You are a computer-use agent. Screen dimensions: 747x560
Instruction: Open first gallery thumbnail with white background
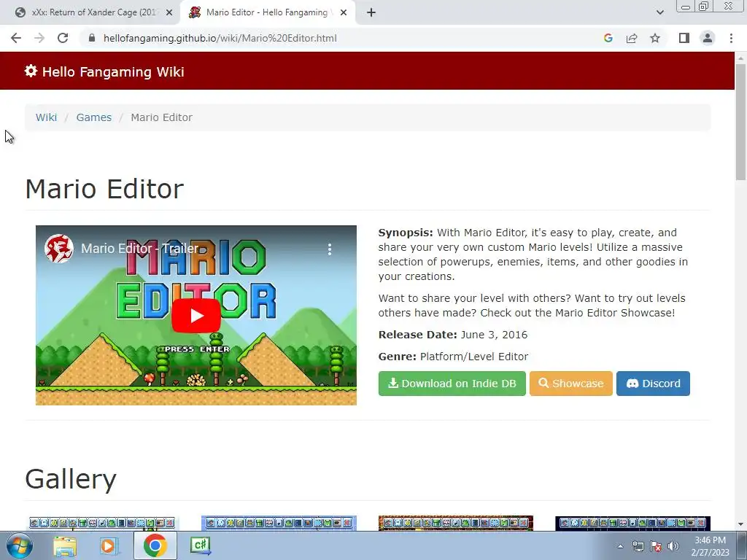click(x=101, y=524)
